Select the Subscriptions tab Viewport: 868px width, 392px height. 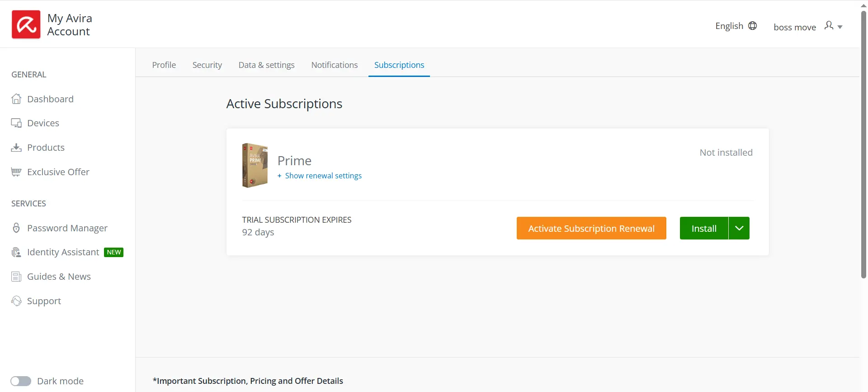pos(399,65)
